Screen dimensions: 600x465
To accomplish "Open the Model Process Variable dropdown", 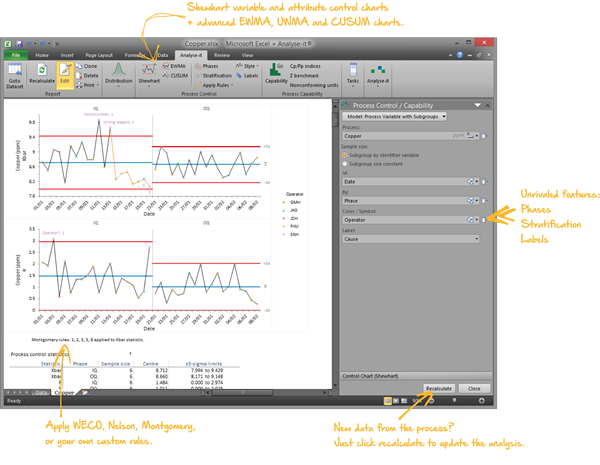I will pyautogui.click(x=395, y=116).
